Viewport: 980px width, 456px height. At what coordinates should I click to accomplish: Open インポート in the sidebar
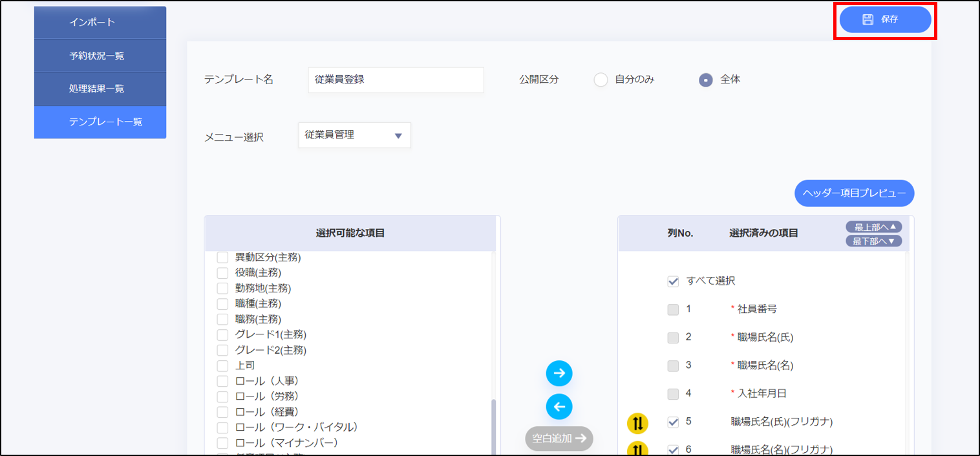click(x=100, y=23)
